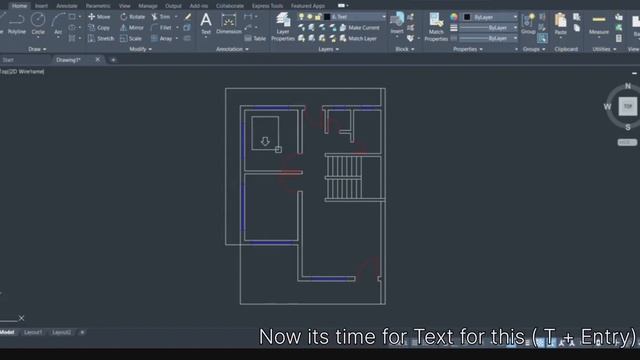
Task: Click the Make Current layer button
Action: (x=360, y=28)
